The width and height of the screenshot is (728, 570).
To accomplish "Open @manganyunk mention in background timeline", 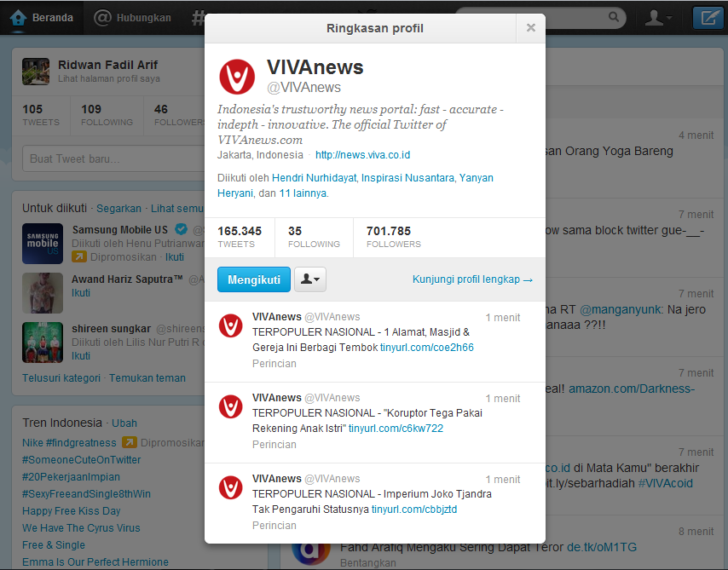I will 621,309.
